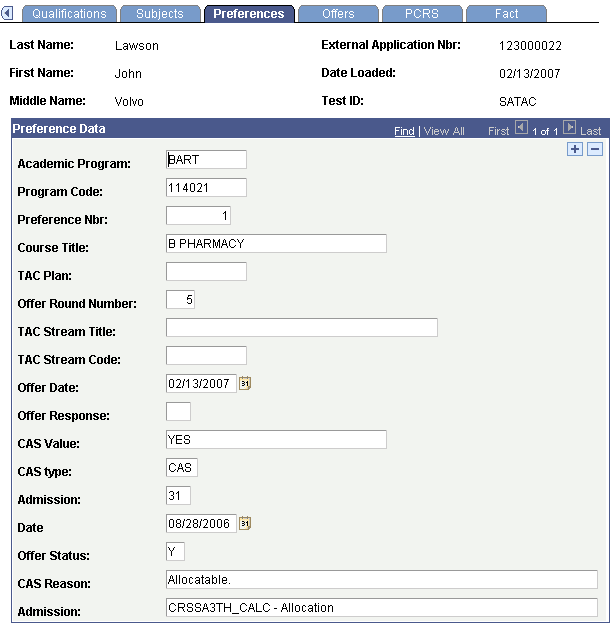Focus the Program Code field
Viewport: 615px width, 628px height.
(206, 187)
